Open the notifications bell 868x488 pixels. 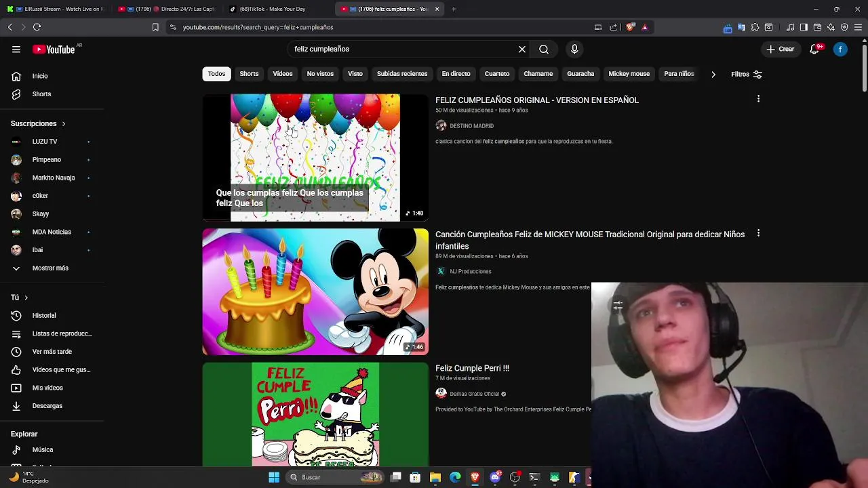pos(814,49)
